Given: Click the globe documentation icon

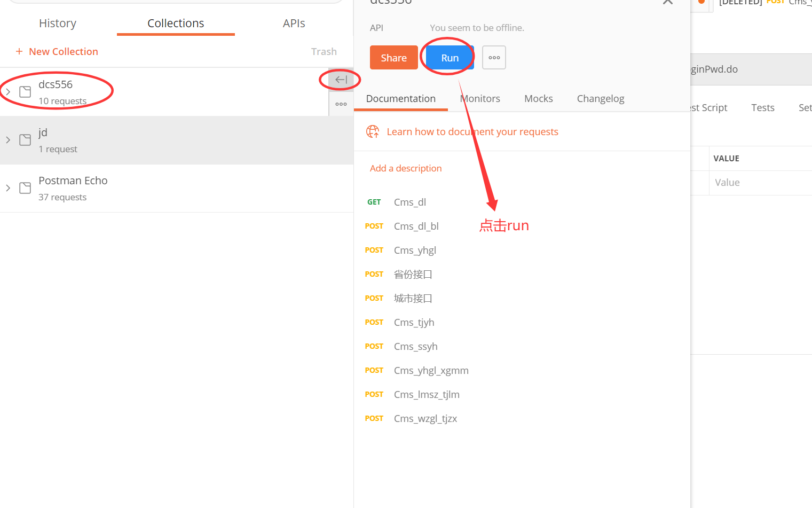Looking at the screenshot, I should pos(373,131).
